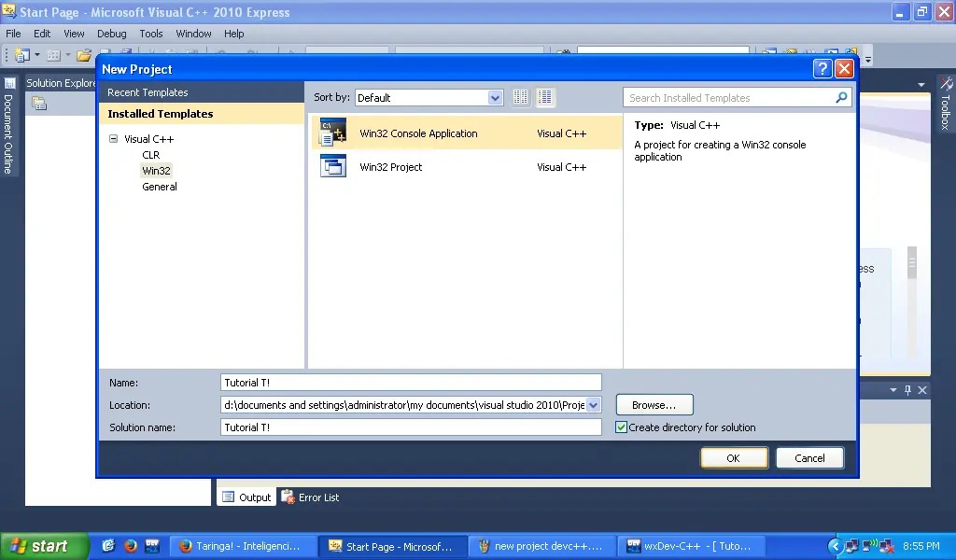This screenshot has width=956, height=560.
Task: Open the Document Outline side panel icon
Action: tap(9, 83)
